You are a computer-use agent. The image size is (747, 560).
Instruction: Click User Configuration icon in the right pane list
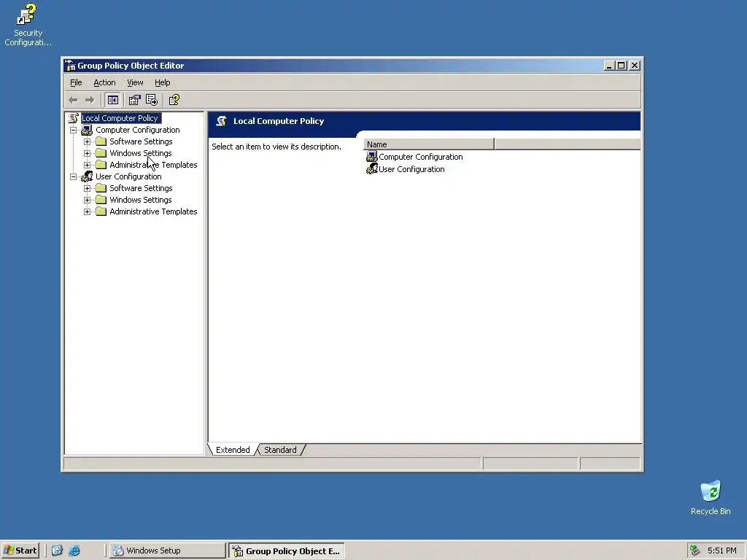click(x=371, y=169)
